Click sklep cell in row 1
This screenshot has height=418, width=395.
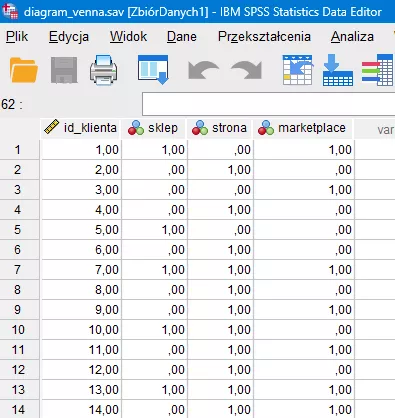tap(154, 150)
